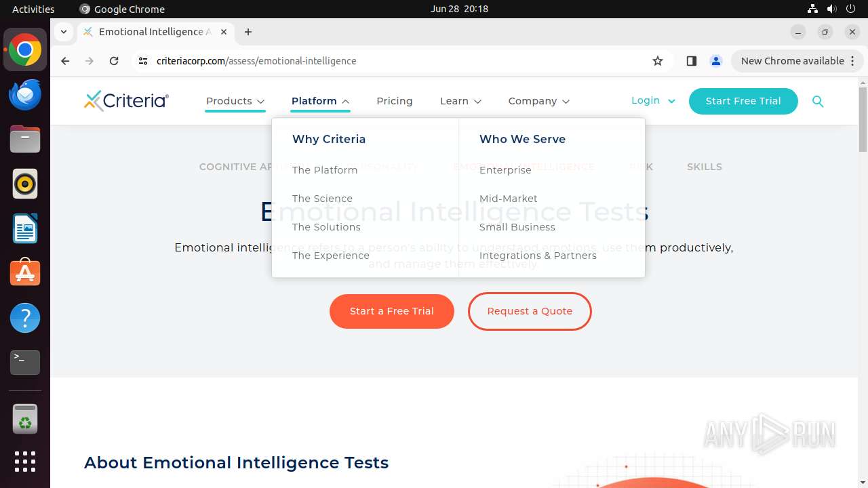
Task: Open Activities overview
Action: tap(33, 9)
